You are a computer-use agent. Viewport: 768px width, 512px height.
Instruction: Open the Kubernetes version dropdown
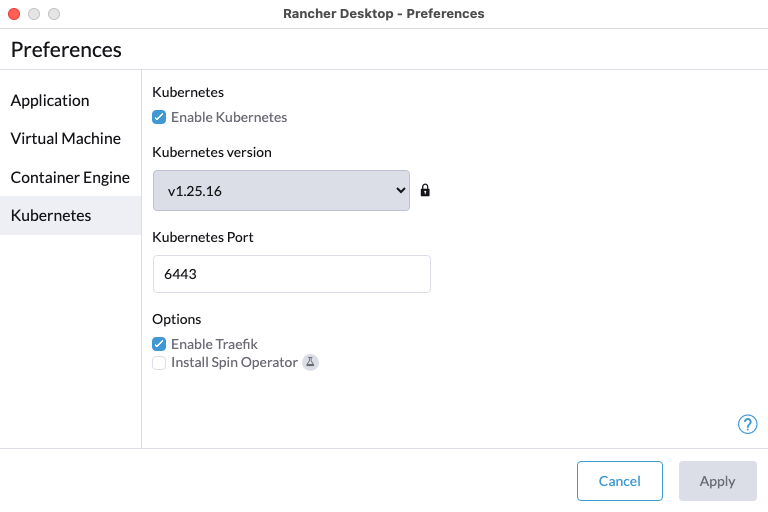point(280,190)
